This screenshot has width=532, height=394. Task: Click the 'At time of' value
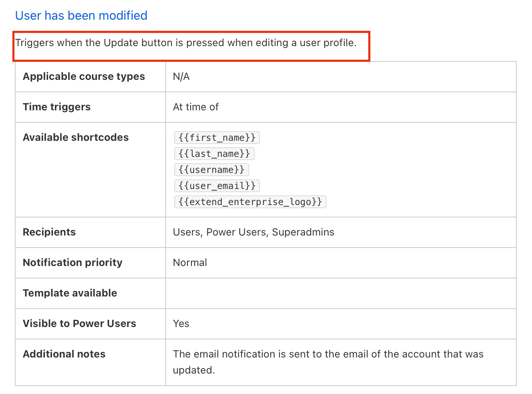(x=196, y=107)
